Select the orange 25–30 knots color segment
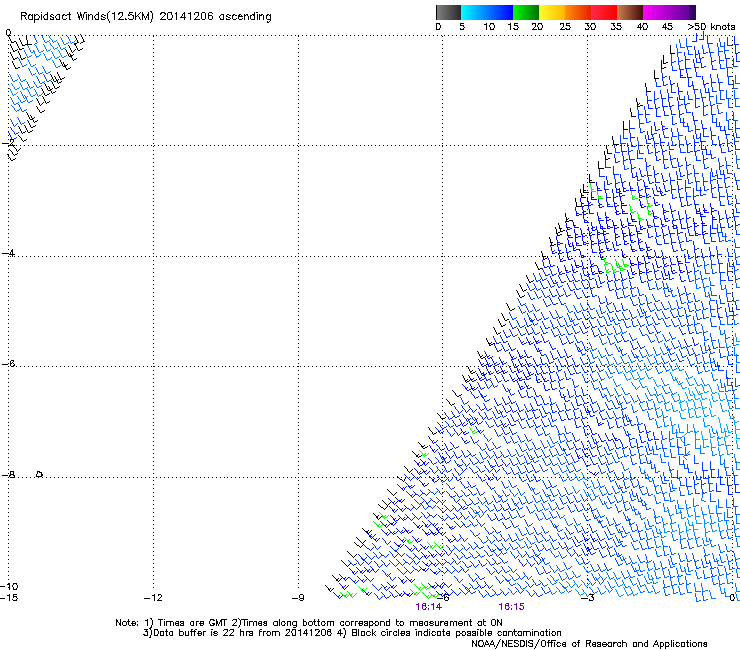Viewport: 740px width, 650px height. [578, 12]
